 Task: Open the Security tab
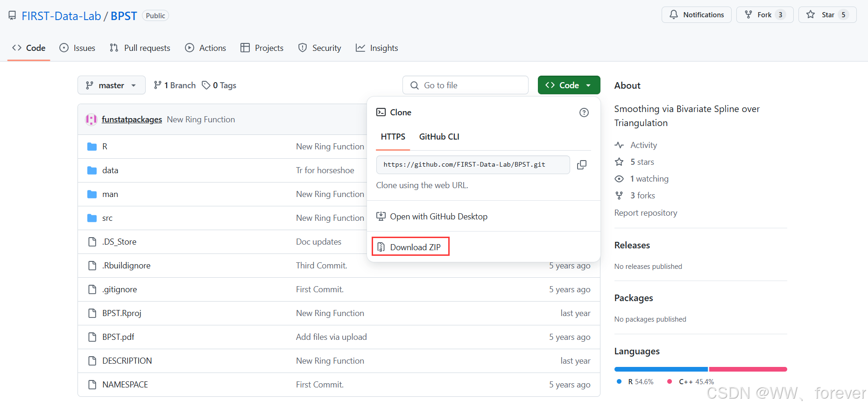click(x=320, y=48)
